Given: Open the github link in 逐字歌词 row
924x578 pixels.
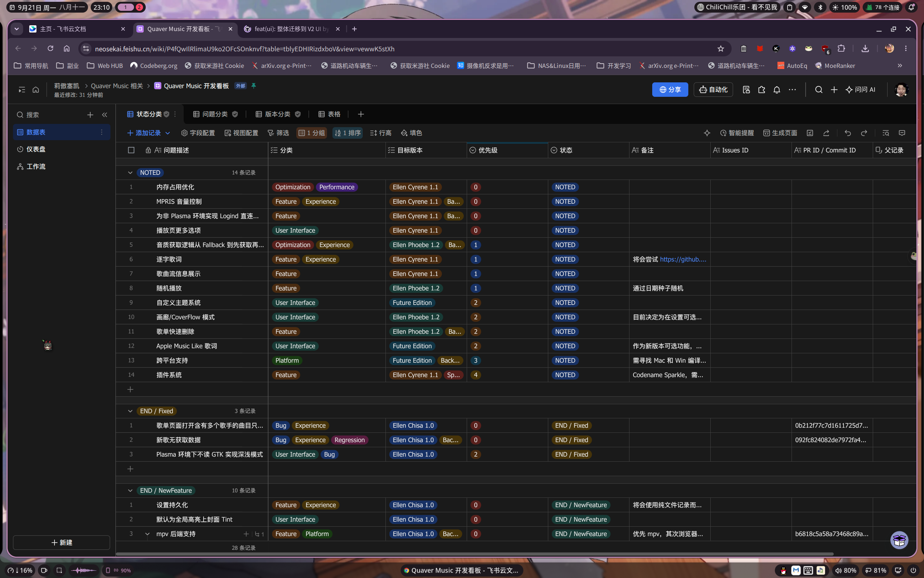Looking at the screenshot, I should (x=683, y=260).
